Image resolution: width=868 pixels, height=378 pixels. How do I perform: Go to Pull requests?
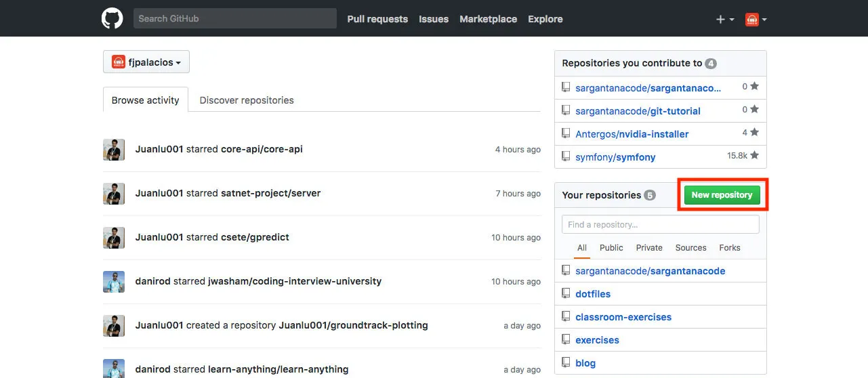click(x=377, y=19)
